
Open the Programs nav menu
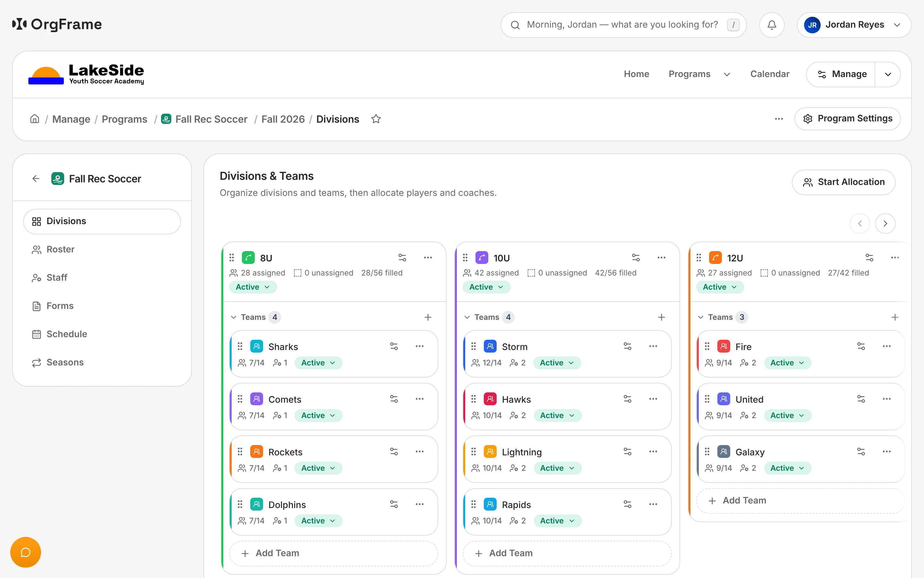tap(699, 74)
